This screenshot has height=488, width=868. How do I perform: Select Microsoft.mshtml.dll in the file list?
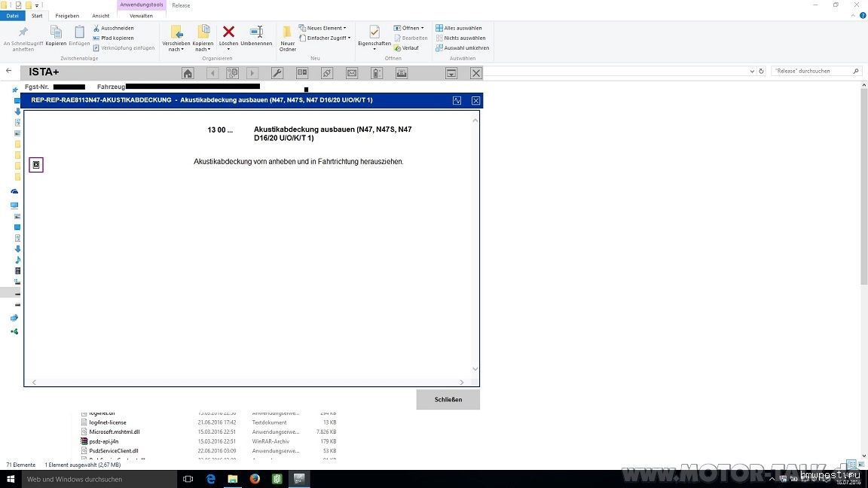(114, 432)
